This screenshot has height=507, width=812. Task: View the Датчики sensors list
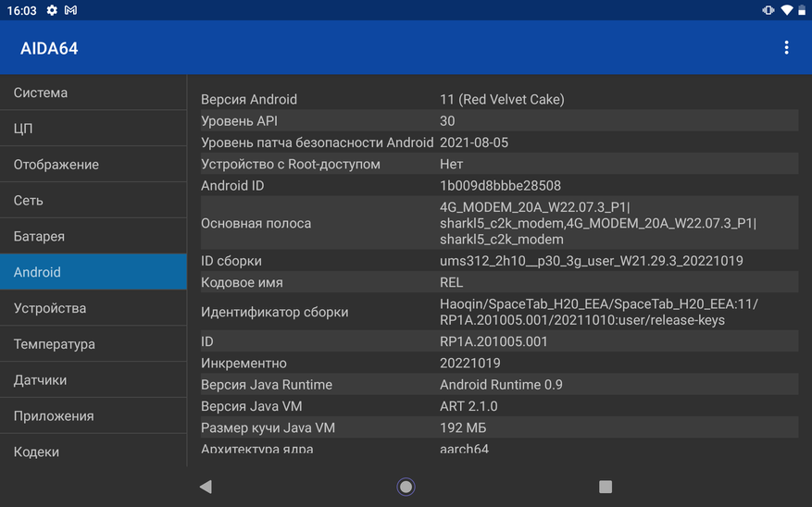93,380
